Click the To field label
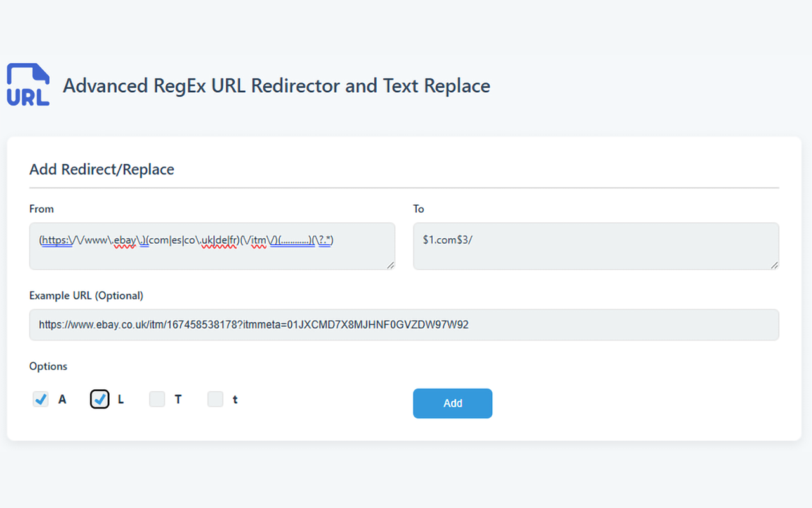This screenshot has width=812, height=508. pos(419,209)
